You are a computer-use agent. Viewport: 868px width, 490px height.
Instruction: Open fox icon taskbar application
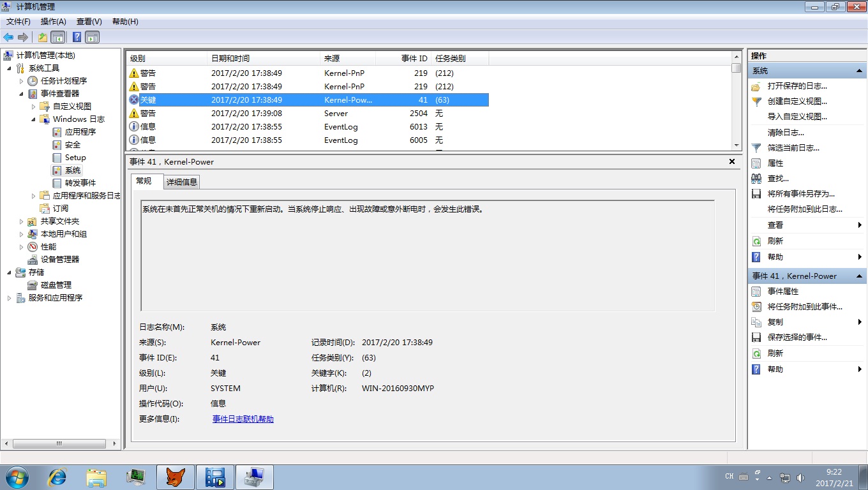pos(176,477)
